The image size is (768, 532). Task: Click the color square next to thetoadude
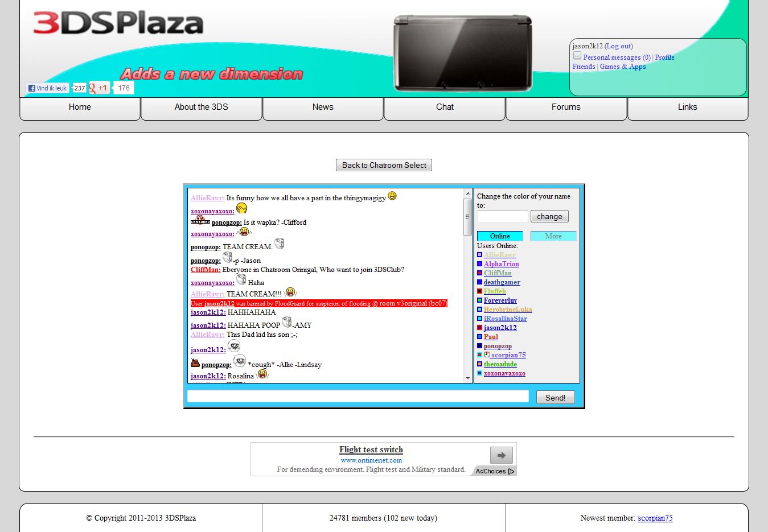[480, 364]
